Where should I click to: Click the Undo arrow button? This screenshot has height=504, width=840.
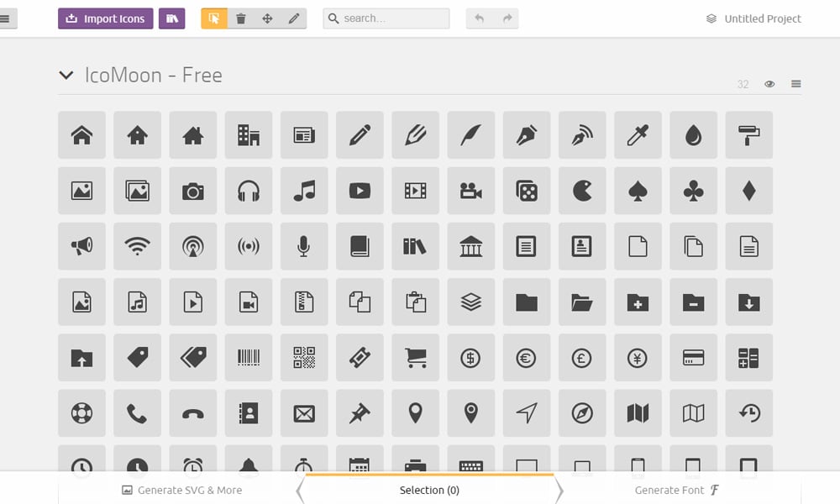tap(480, 18)
